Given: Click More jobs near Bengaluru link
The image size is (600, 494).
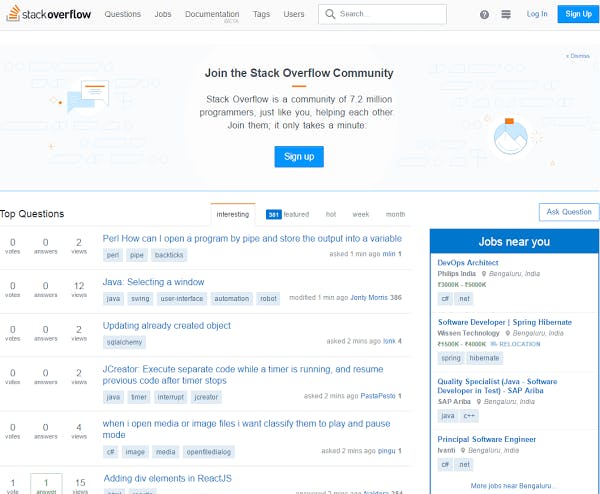Looking at the screenshot, I should click(x=513, y=486).
